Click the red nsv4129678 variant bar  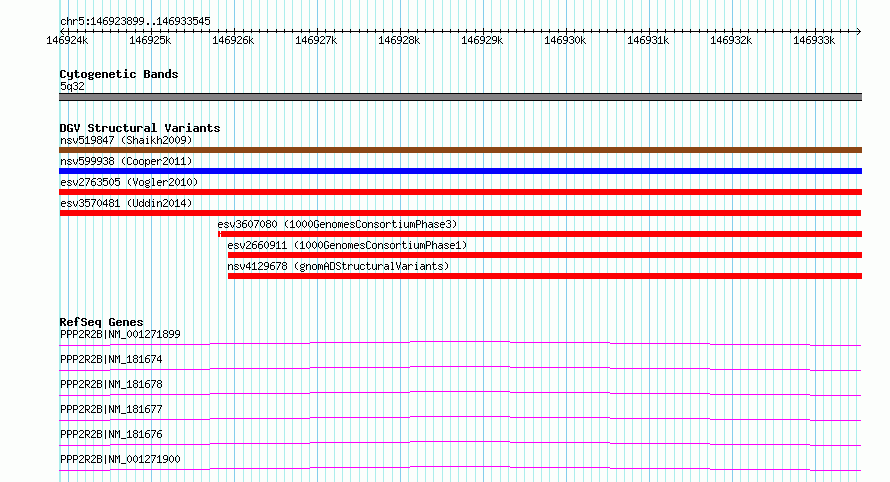(x=545, y=276)
